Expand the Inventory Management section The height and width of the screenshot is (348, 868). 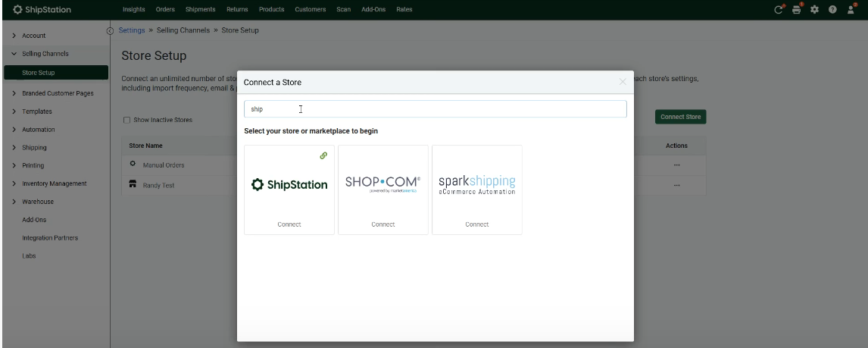click(x=54, y=183)
